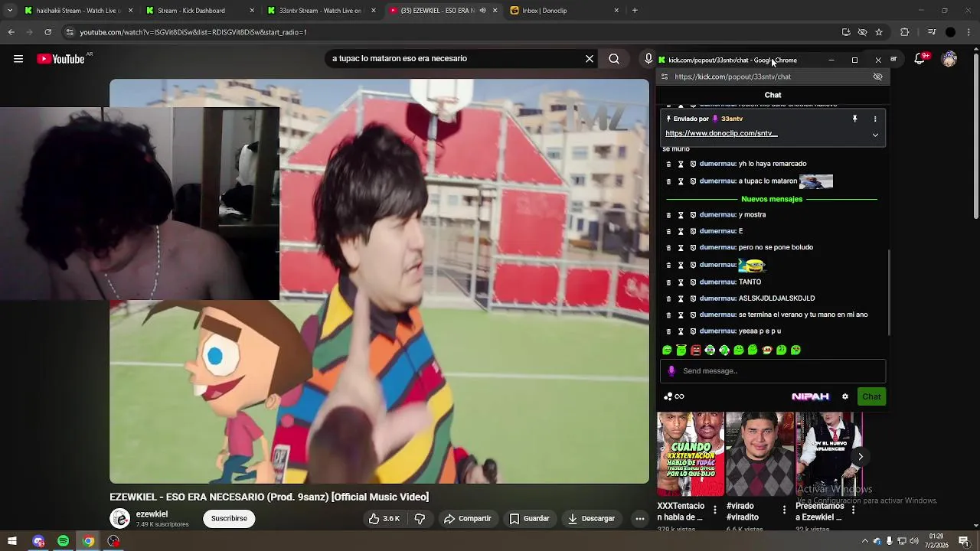This screenshot has width=980, height=551.
Task: Open the channel points icon in Kick chat
Action: click(x=674, y=396)
